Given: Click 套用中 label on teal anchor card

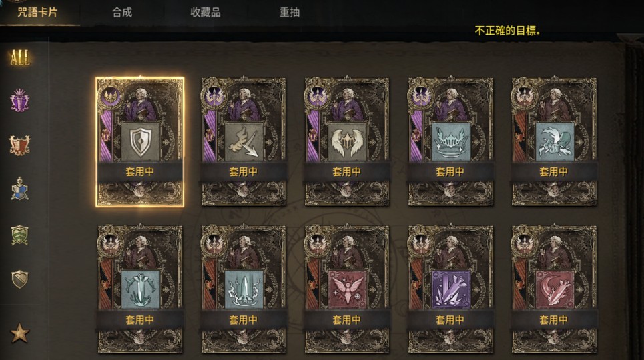Looking at the screenshot, I should (139, 320).
